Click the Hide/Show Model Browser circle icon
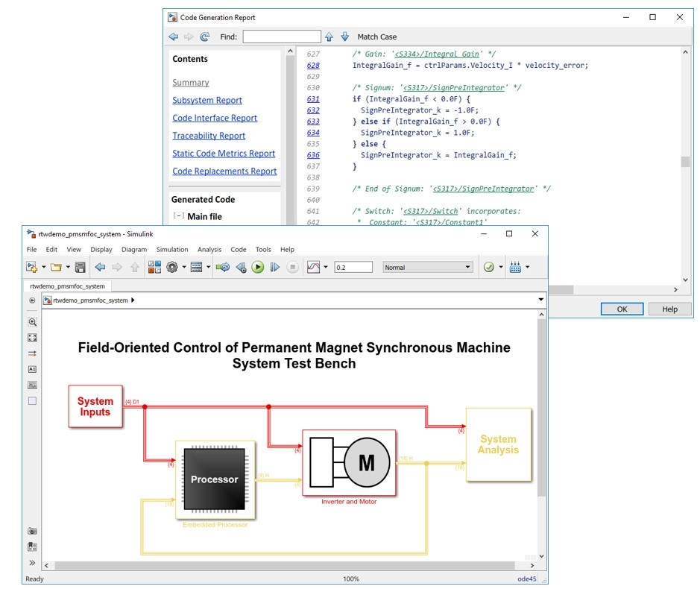The height and width of the screenshot is (589, 700). coord(32,300)
